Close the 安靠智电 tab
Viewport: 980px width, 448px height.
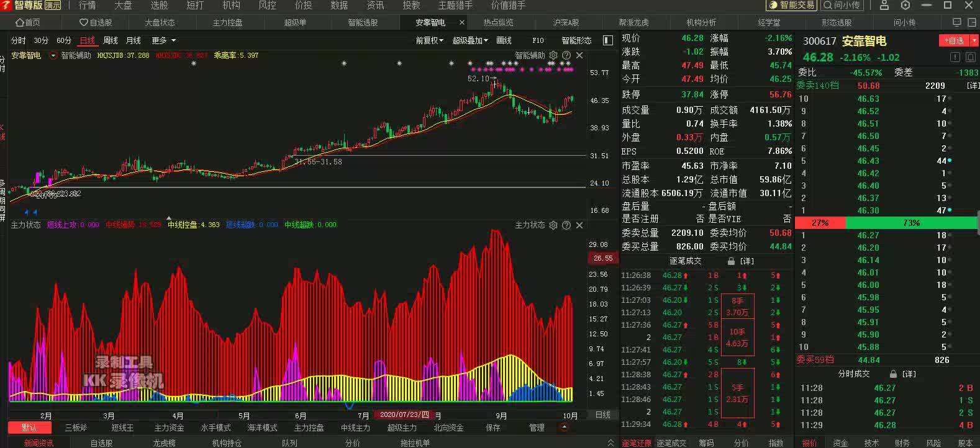(461, 22)
